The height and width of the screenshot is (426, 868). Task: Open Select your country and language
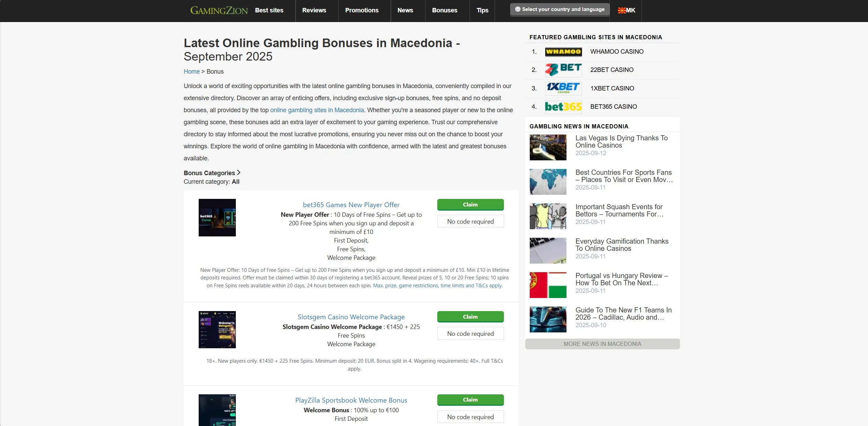point(560,9)
